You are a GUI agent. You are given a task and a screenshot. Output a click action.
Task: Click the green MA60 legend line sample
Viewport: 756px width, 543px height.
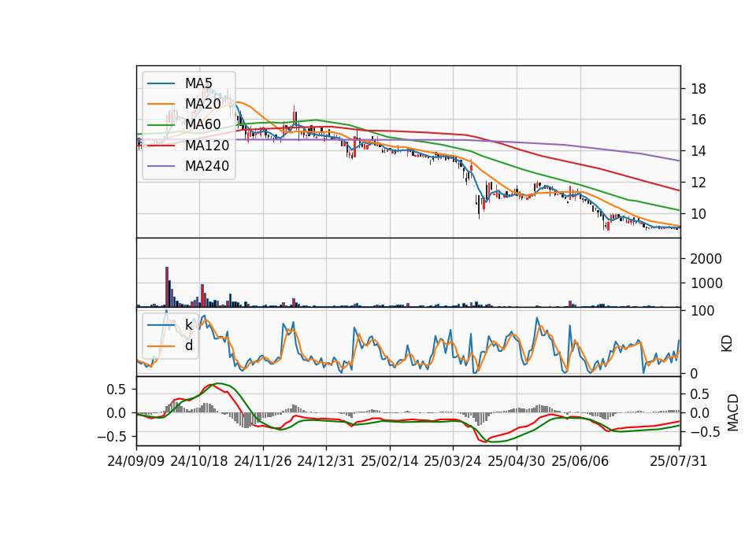coord(161,125)
